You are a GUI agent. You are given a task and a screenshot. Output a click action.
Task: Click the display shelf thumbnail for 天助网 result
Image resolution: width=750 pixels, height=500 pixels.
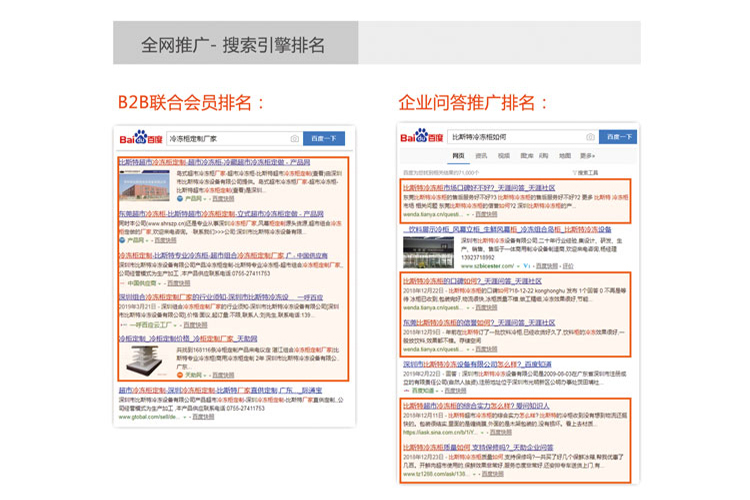pos(145,357)
